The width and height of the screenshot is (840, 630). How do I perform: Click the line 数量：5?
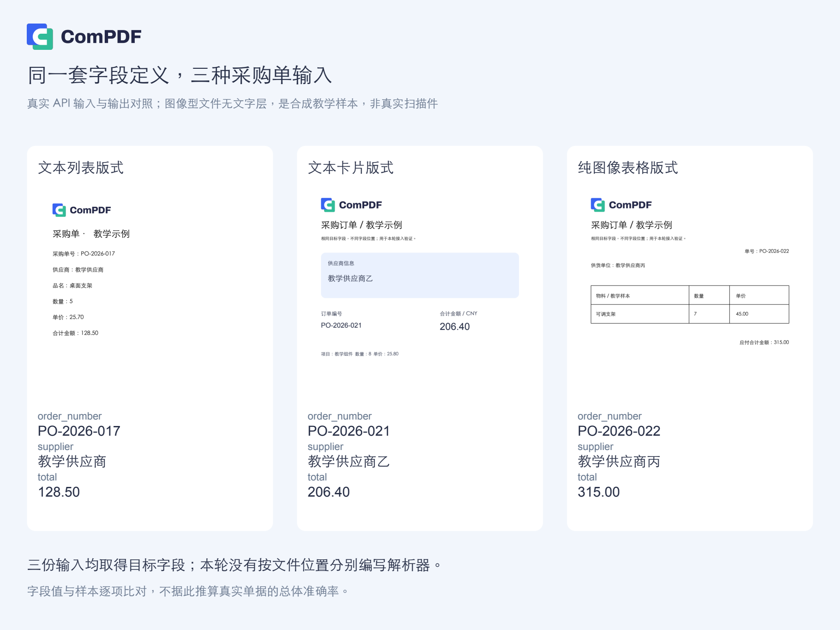62,301
